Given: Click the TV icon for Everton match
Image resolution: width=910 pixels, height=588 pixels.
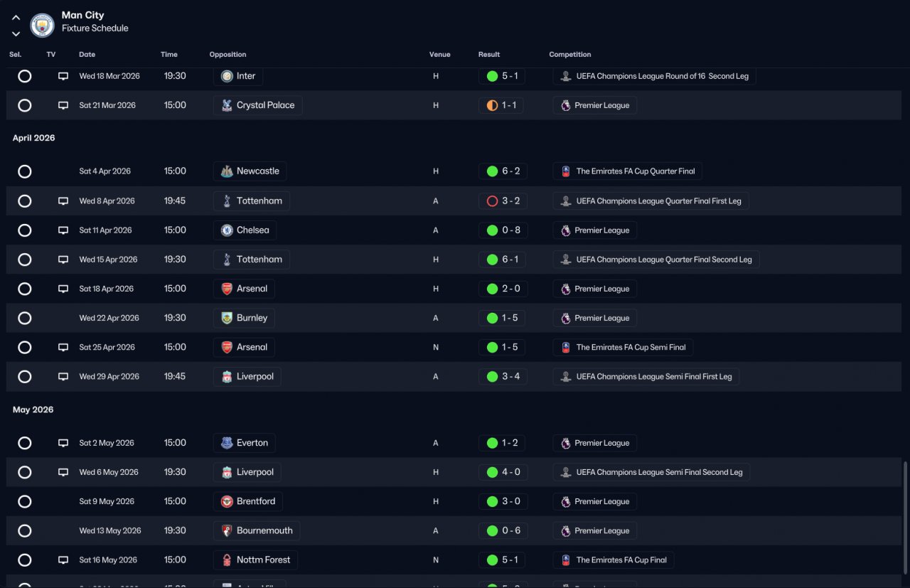Looking at the screenshot, I should 63,443.
